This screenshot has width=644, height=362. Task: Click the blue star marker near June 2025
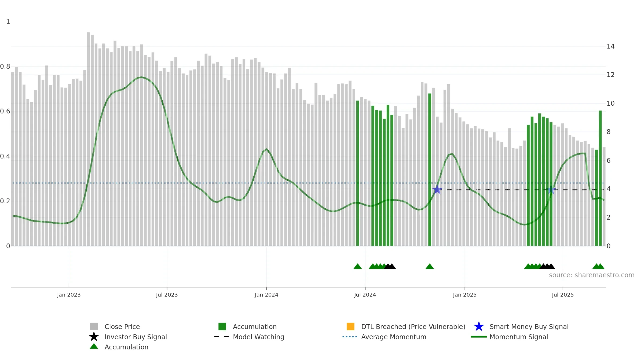[551, 190]
